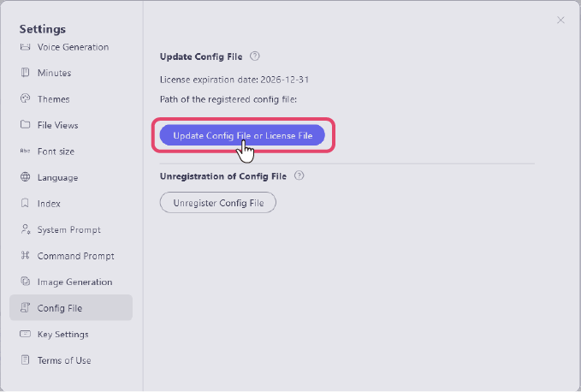This screenshot has width=581, height=392.
Task: Click the System Prompt person icon
Action: click(x=25, y=229)
